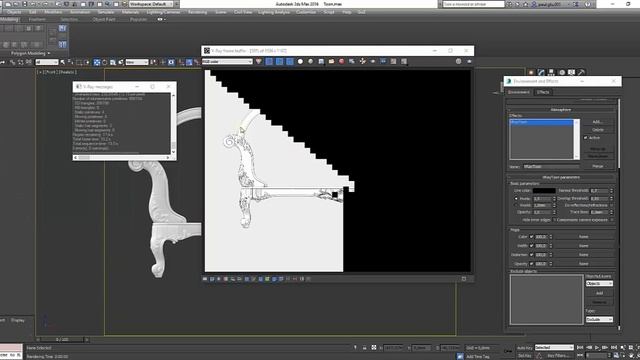Save the rendered image with the disk icon

coord(321,62)
